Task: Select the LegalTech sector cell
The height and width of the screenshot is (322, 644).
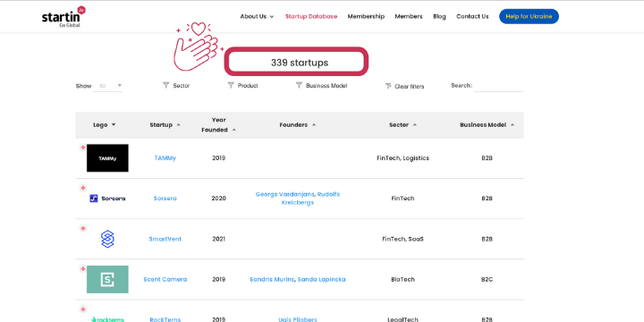Action: point(402,319)
